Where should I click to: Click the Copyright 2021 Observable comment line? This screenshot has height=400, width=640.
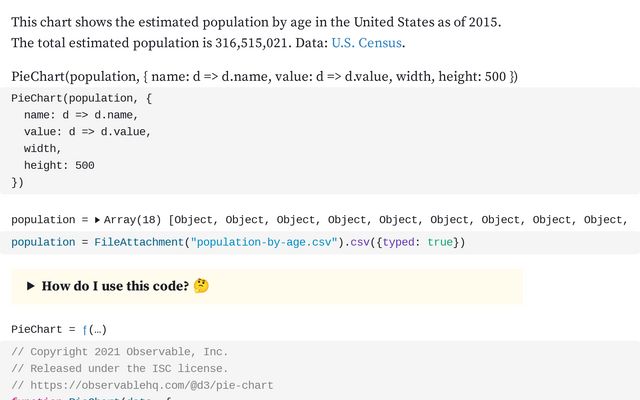point(119,352)
